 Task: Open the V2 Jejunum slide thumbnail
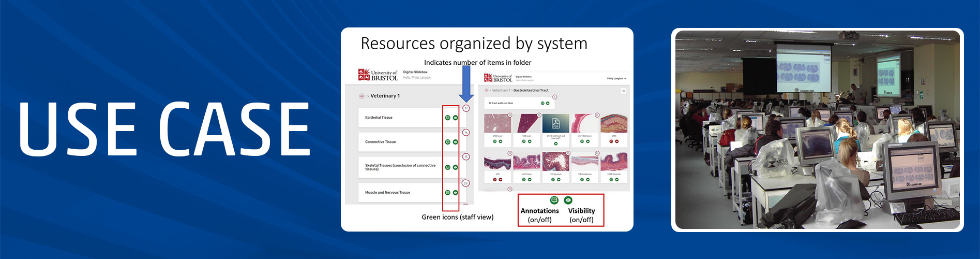point(555,162)
